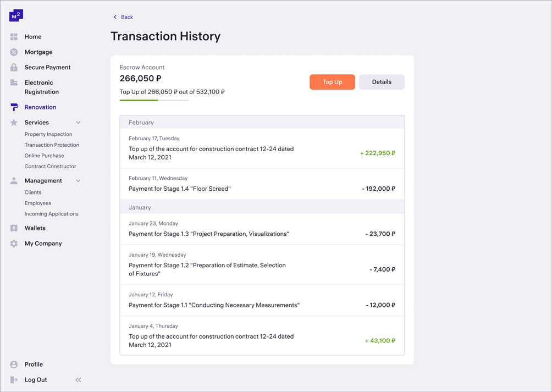Click the Renovation paint roller icon
This screenshot has width=552, height=392.
tap(14, 107)
